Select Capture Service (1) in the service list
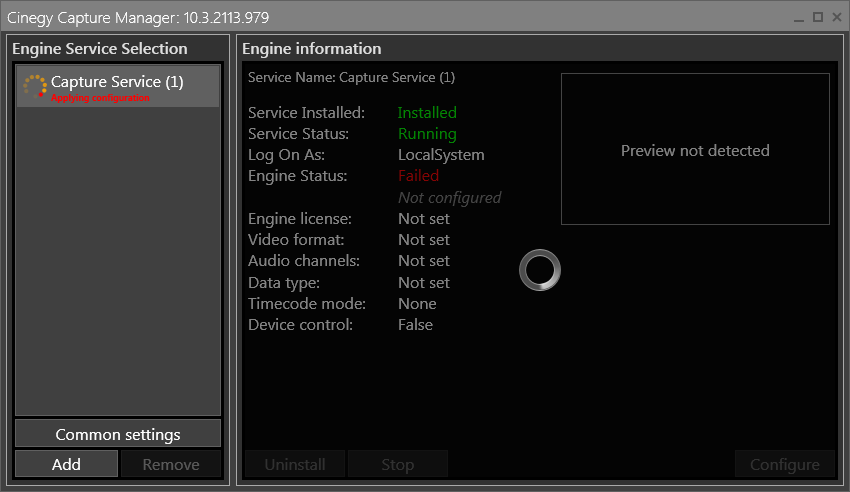This screenshot has height=492, width=850. [x=118, y=87]
